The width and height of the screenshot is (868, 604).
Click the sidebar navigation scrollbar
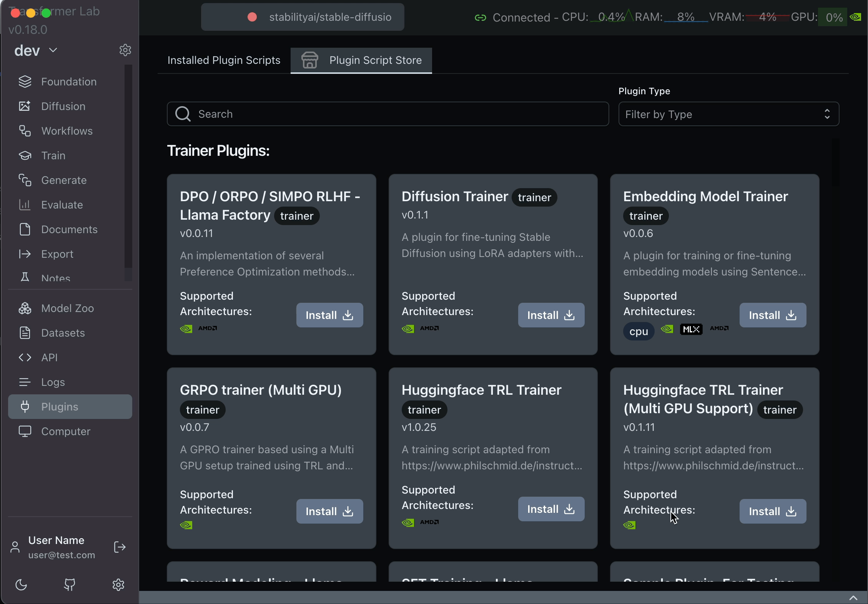(x=128, y=165)
